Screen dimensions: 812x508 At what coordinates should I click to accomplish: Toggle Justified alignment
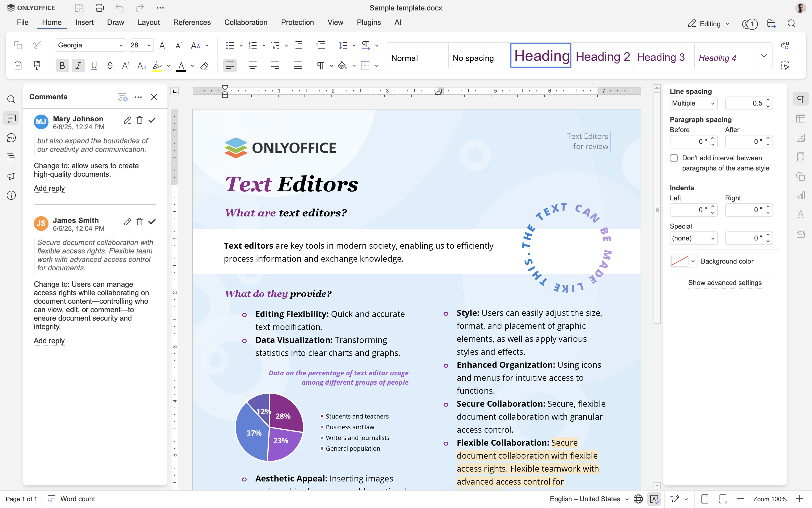[298, 65]
